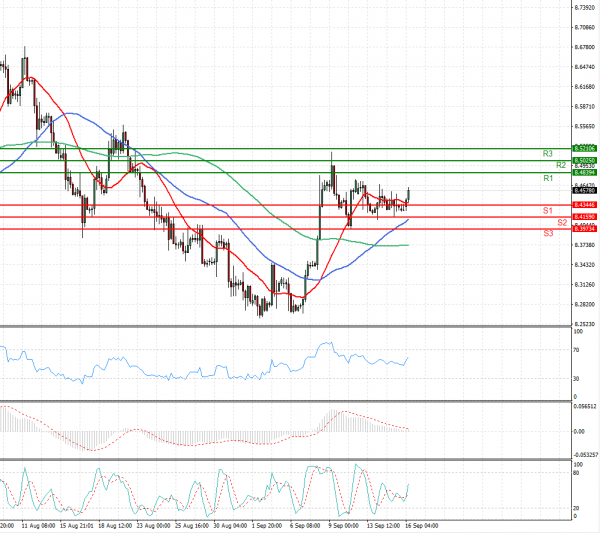Click the 20 level on stochastic scale

(576, 509)
